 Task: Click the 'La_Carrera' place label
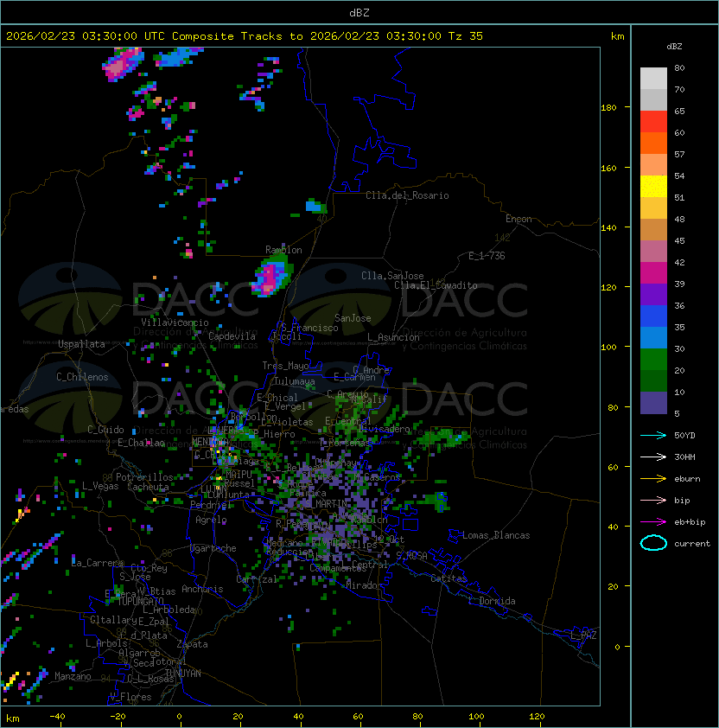[98, 563]
